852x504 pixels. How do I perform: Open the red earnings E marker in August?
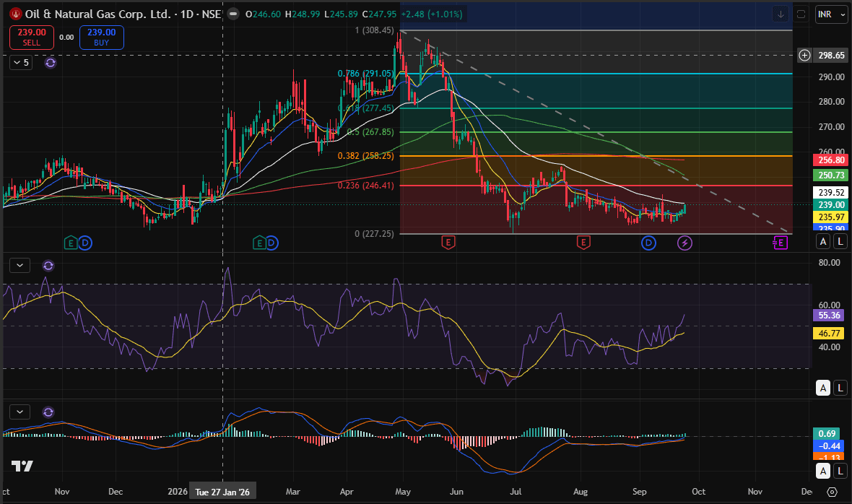click(x=583, y=243)
